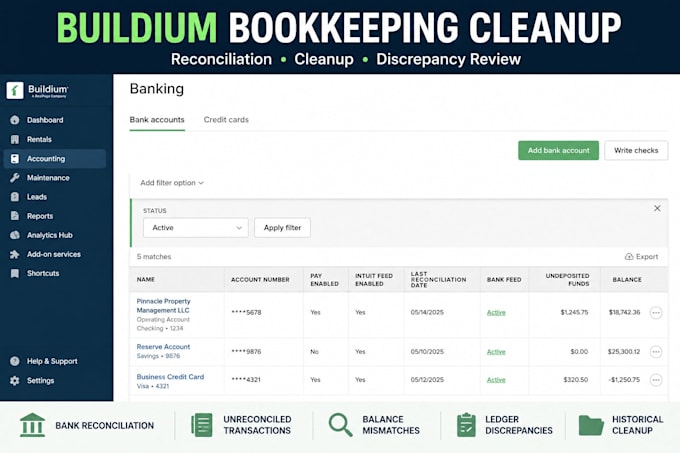The width and height of the screenshot is (680, 453).
Task: Open Rentals in the sidebar
Action: pos(39,140)
